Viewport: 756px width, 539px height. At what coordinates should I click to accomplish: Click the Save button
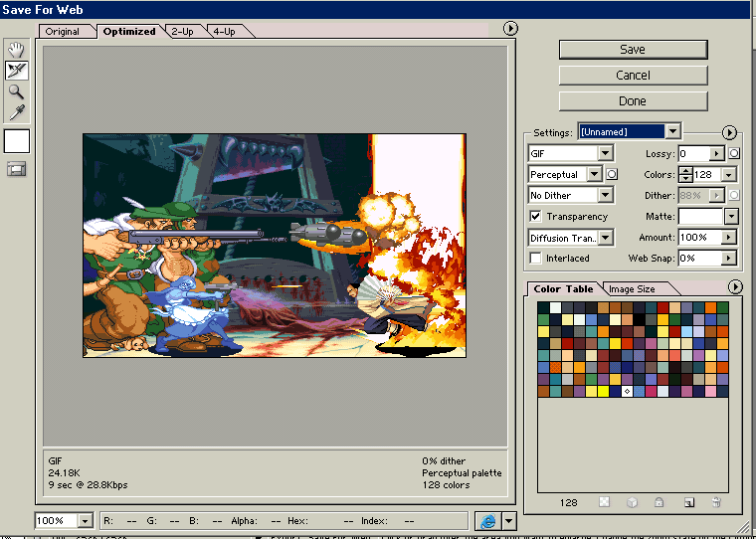633,50
